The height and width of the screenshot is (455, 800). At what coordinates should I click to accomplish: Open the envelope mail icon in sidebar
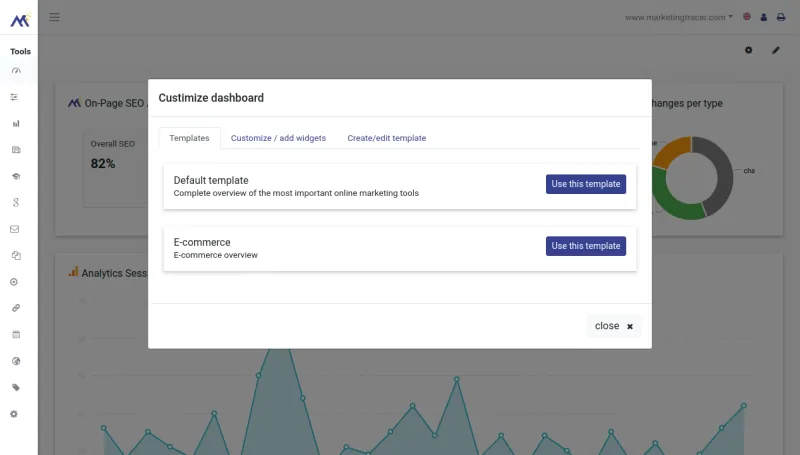coord(14,229)
